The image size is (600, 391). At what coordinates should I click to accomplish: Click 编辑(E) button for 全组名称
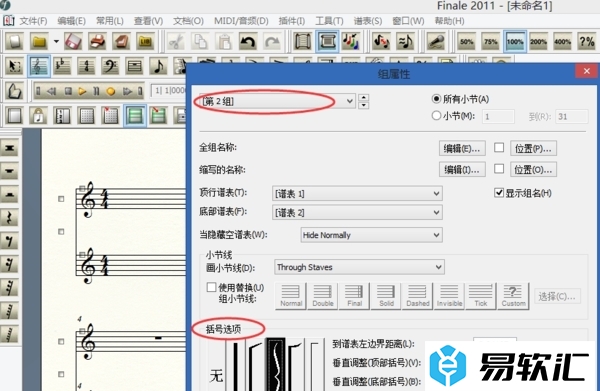[462, 148]
